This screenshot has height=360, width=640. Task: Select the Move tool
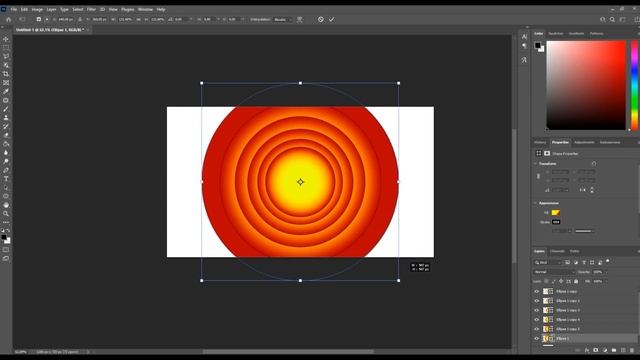pyautogui.click(x=6, y=39)
